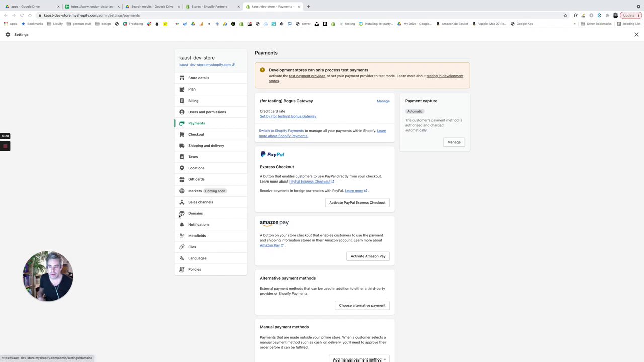Open the Checkout settings section

click(x=196, y=134)
